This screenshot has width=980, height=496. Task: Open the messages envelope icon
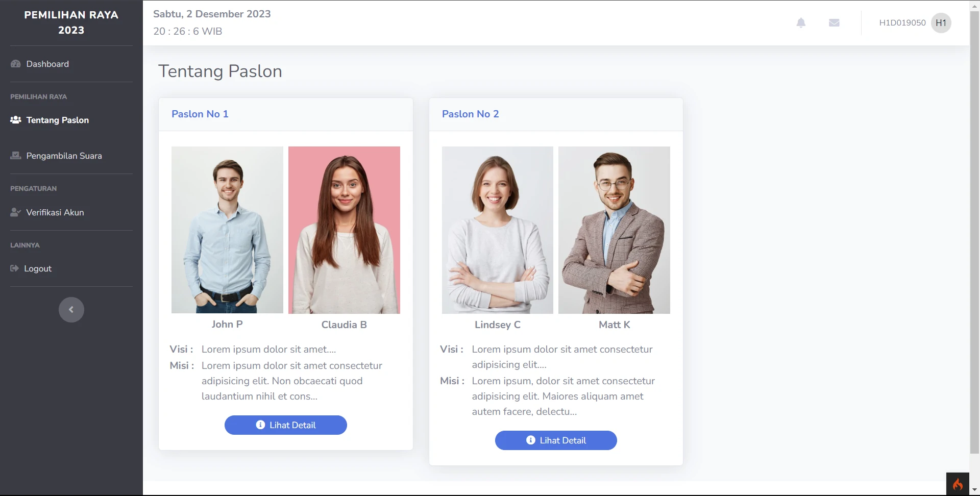coord(834,23)
